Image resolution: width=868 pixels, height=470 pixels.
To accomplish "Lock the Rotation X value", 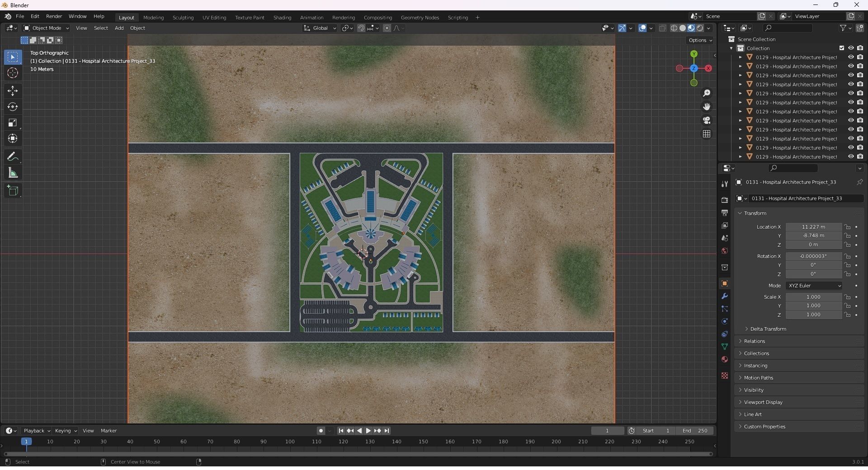I will pos(848,256).
